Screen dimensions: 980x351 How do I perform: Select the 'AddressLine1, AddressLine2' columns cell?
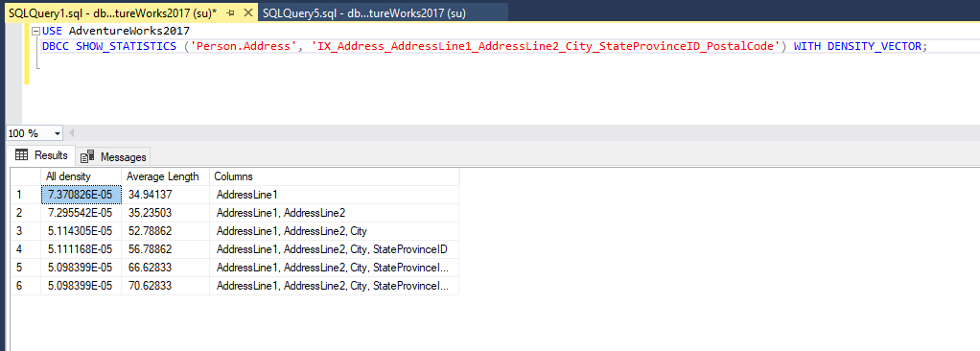pos(335,213)
